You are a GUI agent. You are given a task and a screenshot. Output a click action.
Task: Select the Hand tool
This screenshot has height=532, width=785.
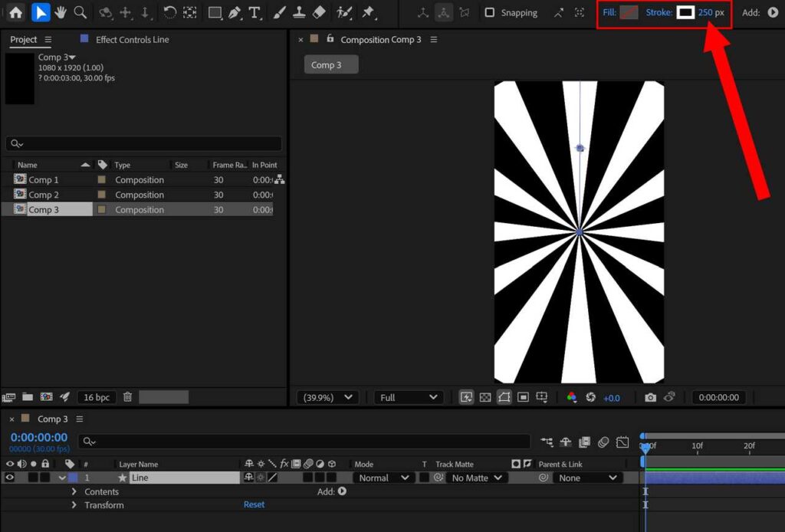[x=61, y=12]
